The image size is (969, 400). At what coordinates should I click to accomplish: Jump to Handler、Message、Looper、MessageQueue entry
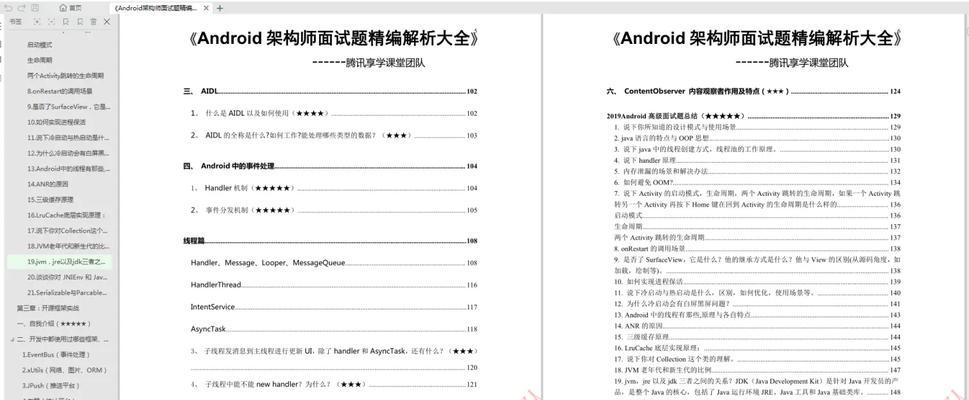(334, 263)
